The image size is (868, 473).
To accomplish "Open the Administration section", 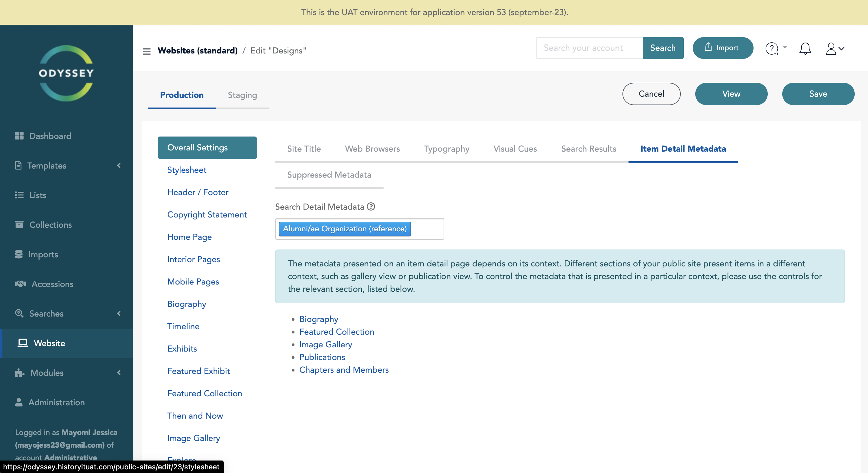I will [x=56, y=402].
